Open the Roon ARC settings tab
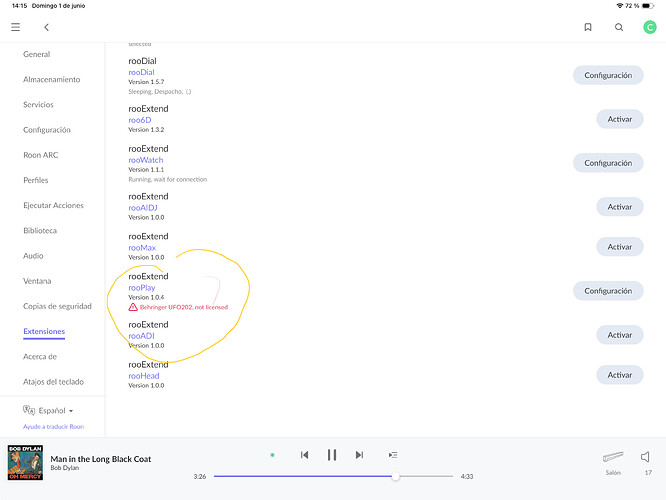The height and width of the screenshot is (500, 666). 41,155
